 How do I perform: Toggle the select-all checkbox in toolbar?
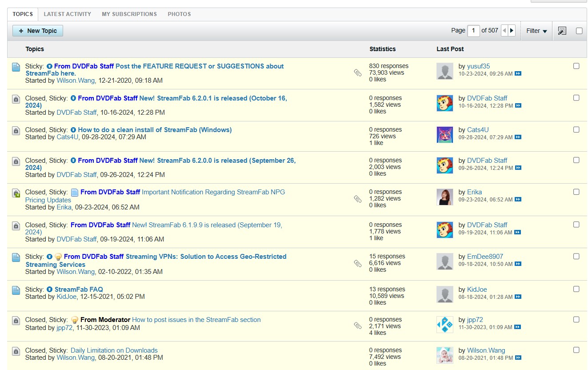[579, 31]
